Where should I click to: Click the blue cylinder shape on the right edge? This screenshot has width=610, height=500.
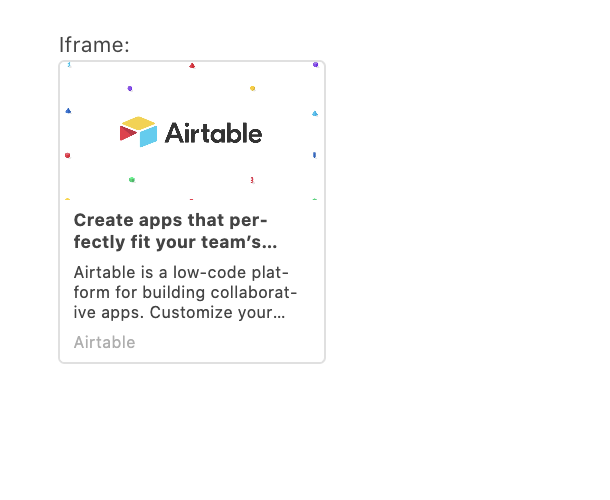(x=315, y=155)
